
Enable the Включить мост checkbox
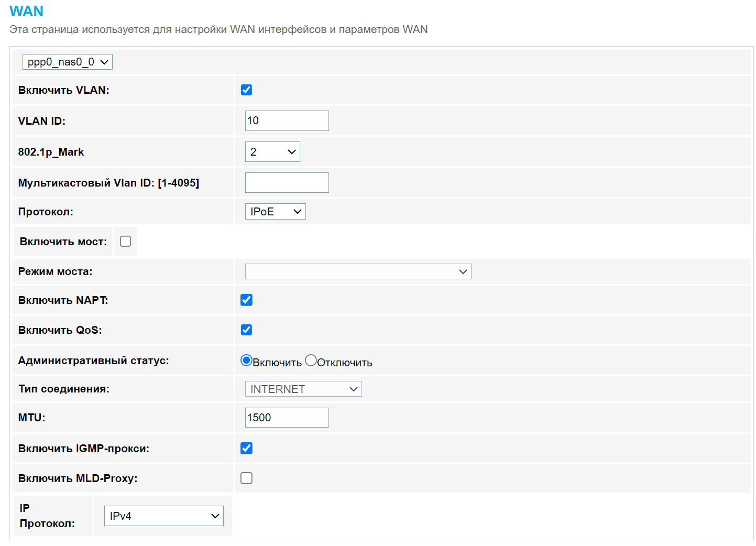(x=125, y=242)
